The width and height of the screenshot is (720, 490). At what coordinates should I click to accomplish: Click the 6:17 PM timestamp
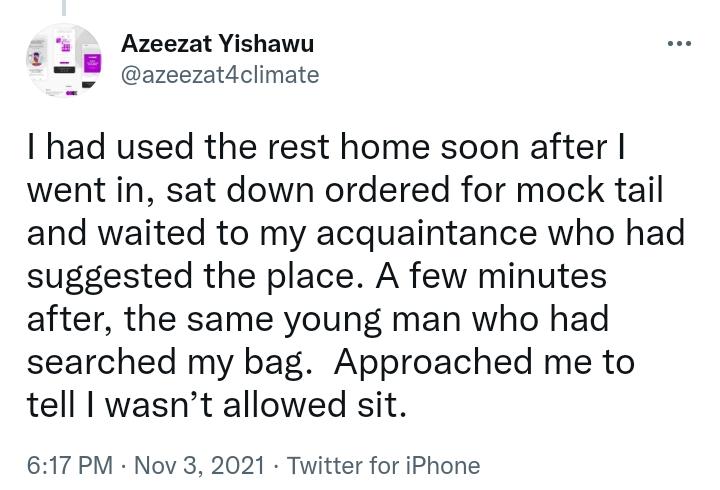70,465
